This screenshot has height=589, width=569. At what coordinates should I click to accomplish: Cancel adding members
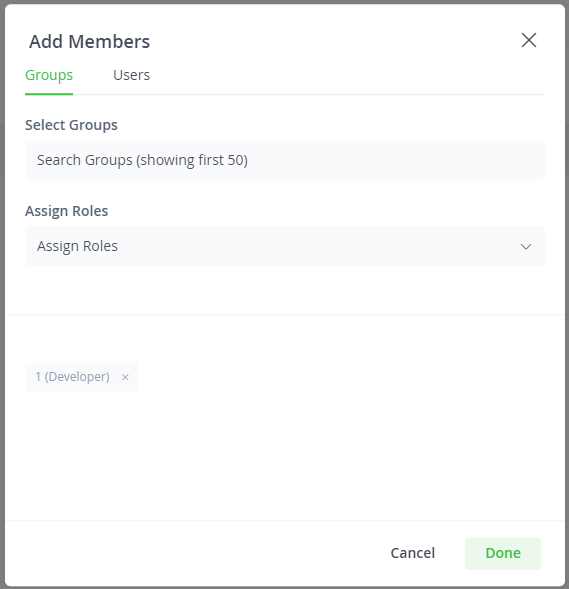point(413,553)
